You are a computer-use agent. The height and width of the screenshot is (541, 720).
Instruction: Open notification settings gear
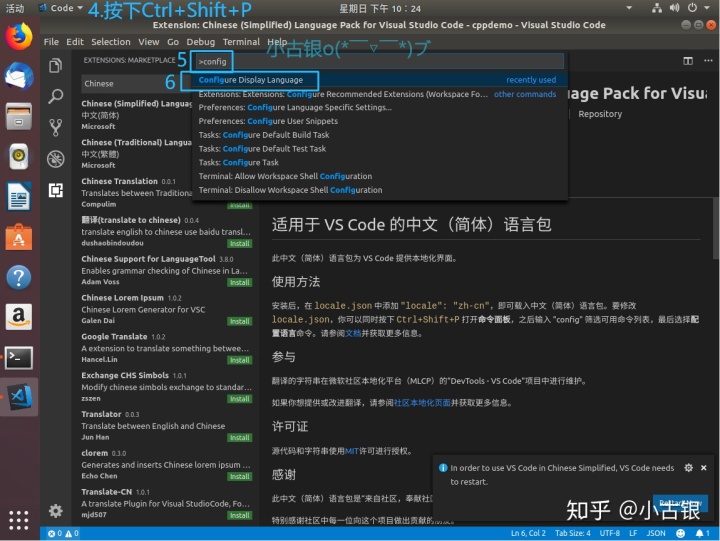coord(688,468)
